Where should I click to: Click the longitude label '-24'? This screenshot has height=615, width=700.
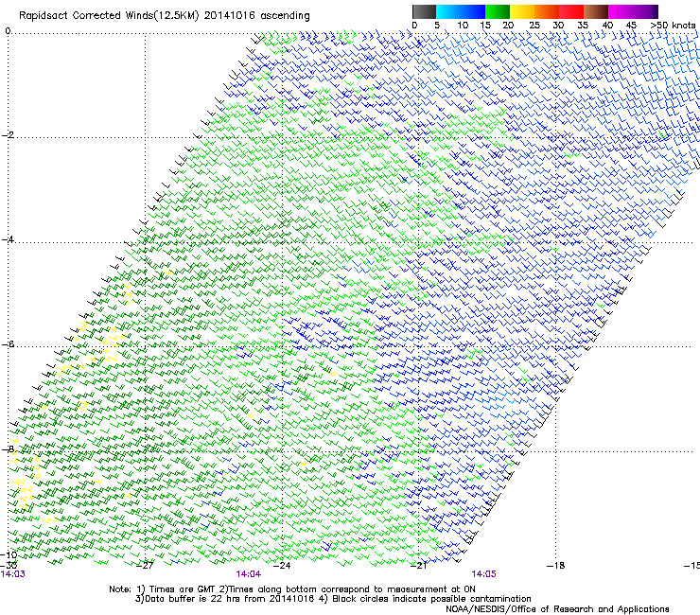282,566
